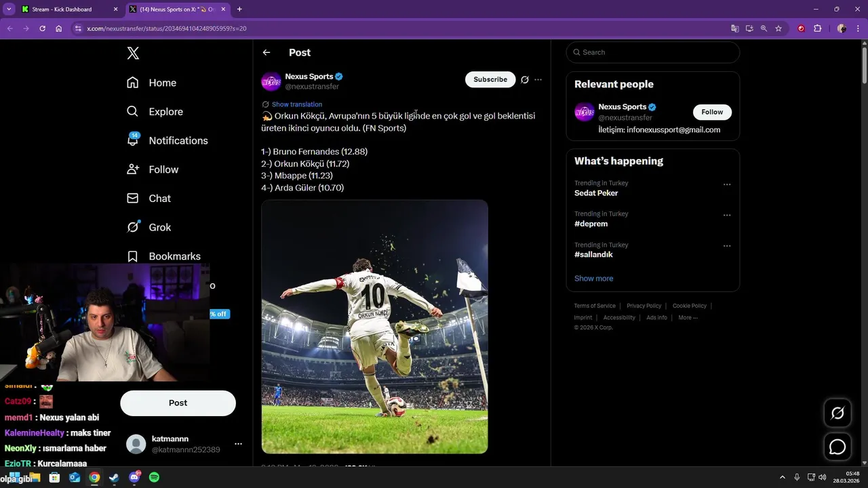Click the install app icon

749,28
